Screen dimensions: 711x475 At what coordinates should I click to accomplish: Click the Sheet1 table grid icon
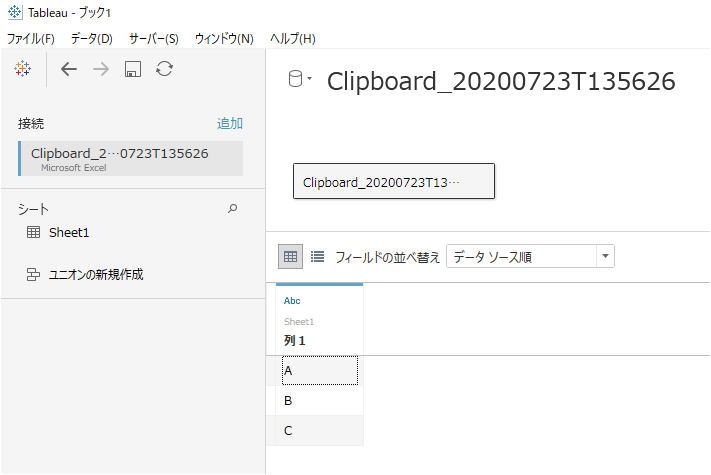pyautogui.click(x=34, y=232)
